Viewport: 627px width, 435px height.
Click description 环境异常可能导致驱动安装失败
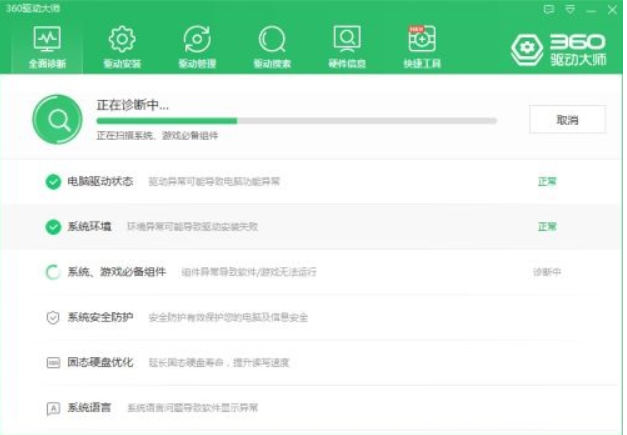coord(192,227)
